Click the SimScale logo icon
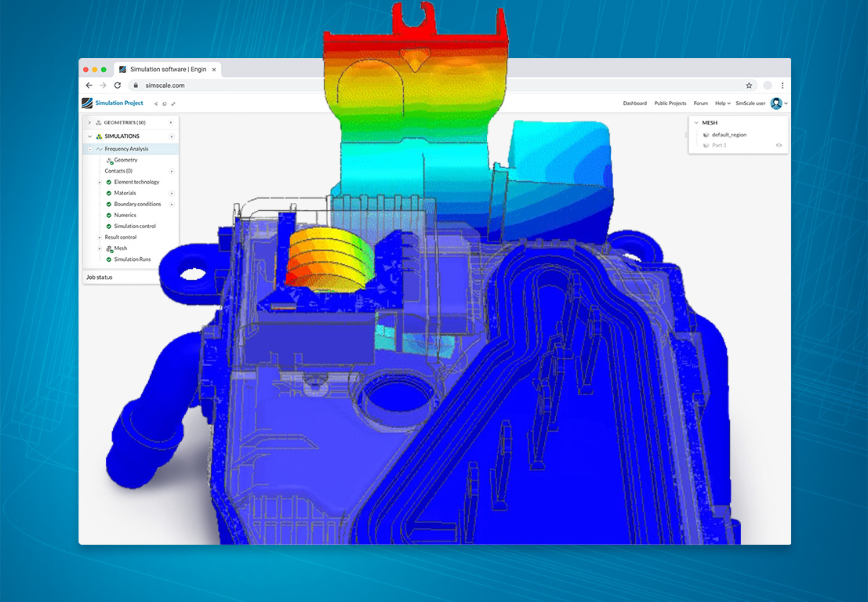 [x=87, y=103]
